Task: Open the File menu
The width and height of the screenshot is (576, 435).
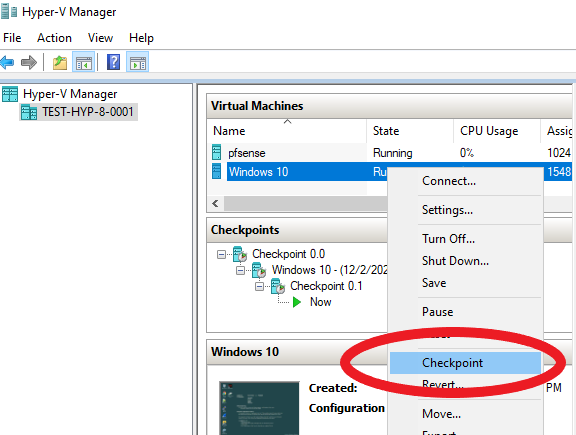Action: pyautogui.click(x=12, y=38)
